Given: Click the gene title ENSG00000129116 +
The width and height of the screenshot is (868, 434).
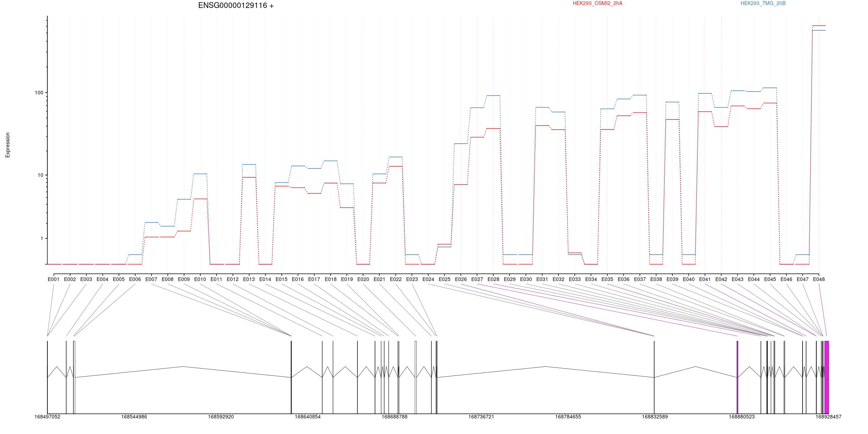Looking at the screenshot, I should tap(236, 5).
